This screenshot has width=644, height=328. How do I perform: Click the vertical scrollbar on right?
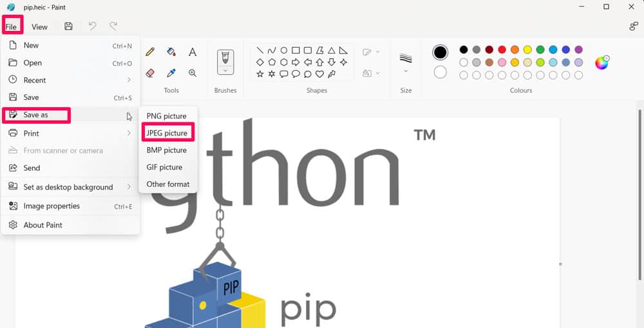point(640,195)
